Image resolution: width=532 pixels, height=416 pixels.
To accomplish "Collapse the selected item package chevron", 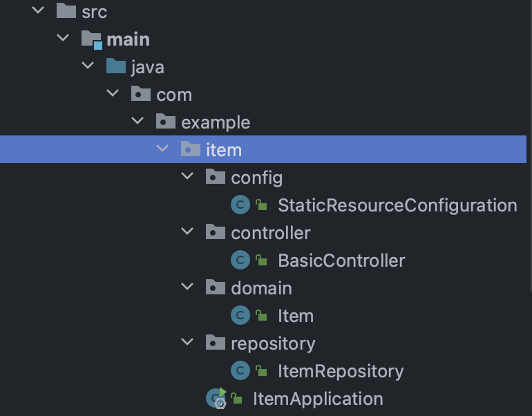I will (x=162, y=149).
